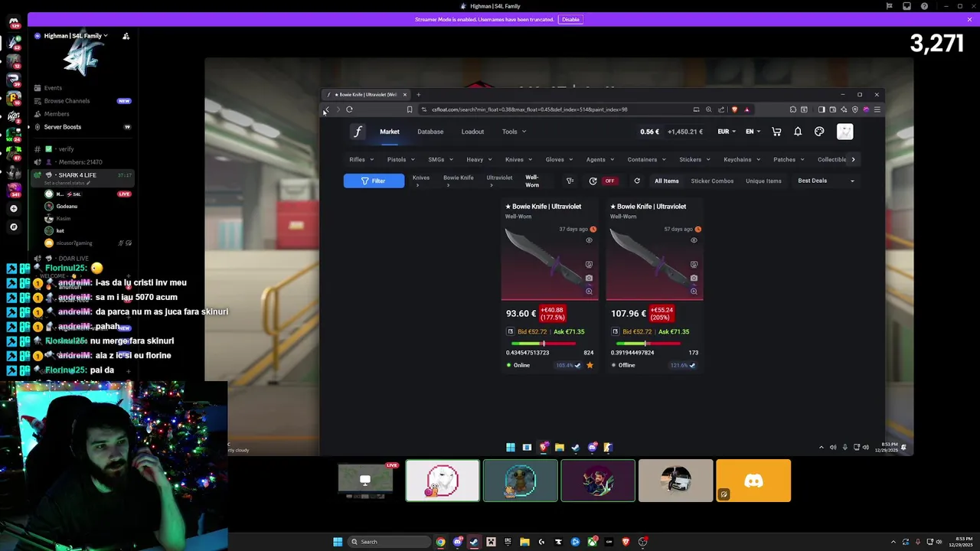Show more categories with the right chevron

point(853,159)
